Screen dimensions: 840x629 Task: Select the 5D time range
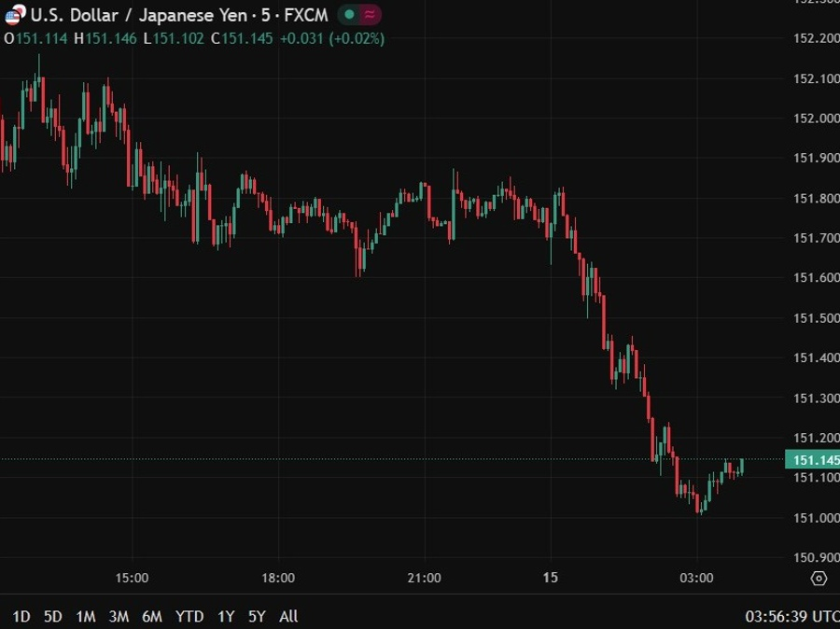53,616
